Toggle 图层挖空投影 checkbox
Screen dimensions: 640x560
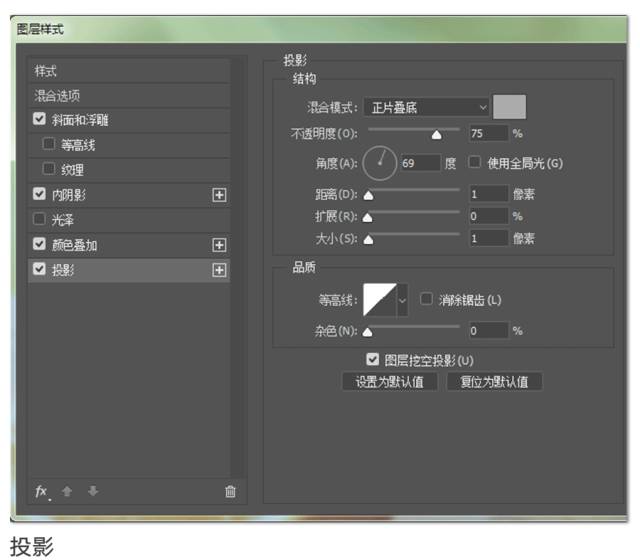(372, 359)
